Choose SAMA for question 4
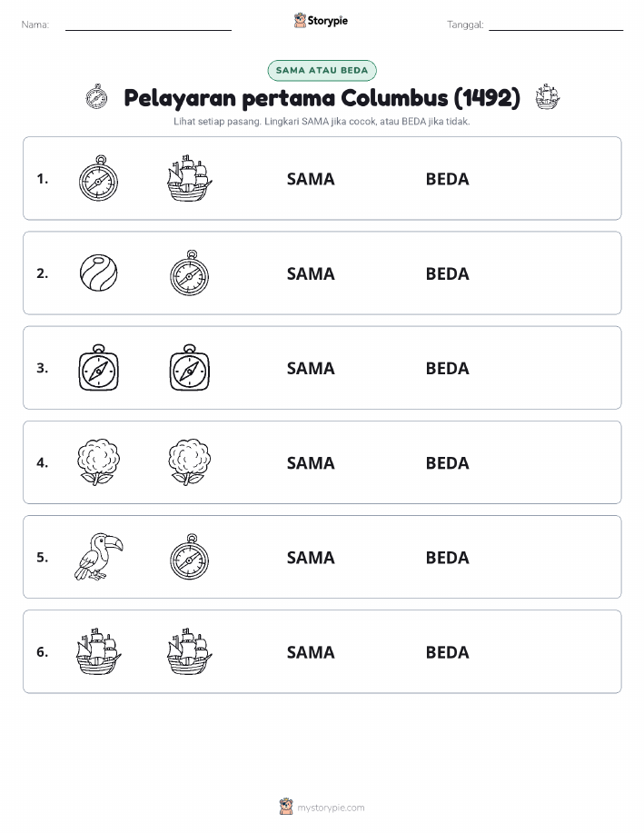644x833 pixels. 311,462
